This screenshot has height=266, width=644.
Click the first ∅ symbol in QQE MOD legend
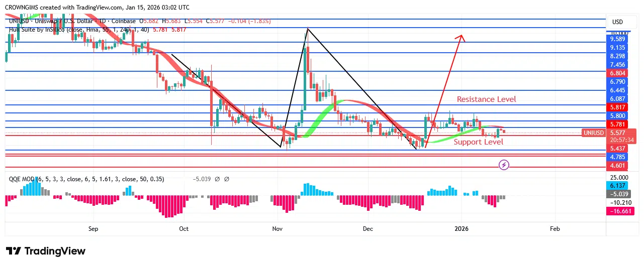pos(217,179)
